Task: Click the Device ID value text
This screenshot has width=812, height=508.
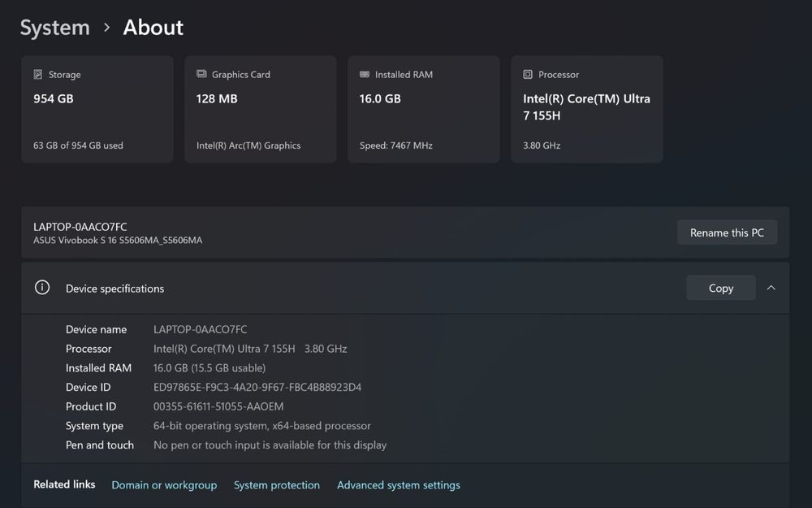Action: tap(257, 388)
